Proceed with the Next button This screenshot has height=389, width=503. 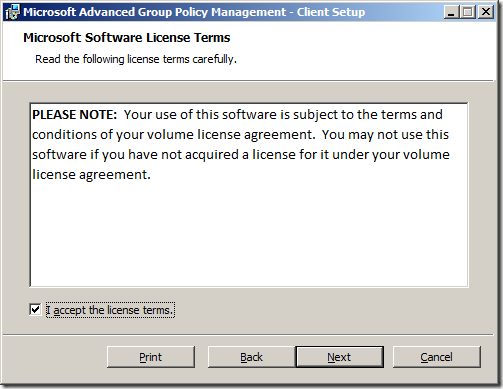tap(339, 357)
